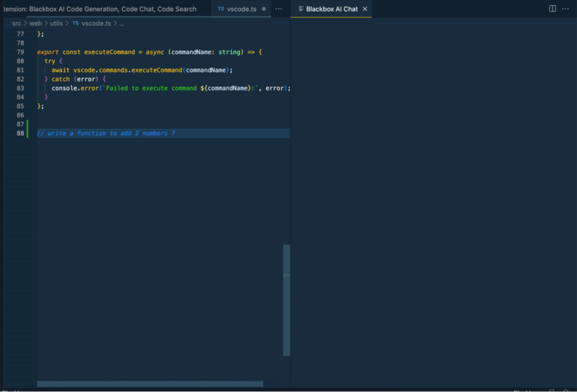Click line number 83 in the gutter

20,88
